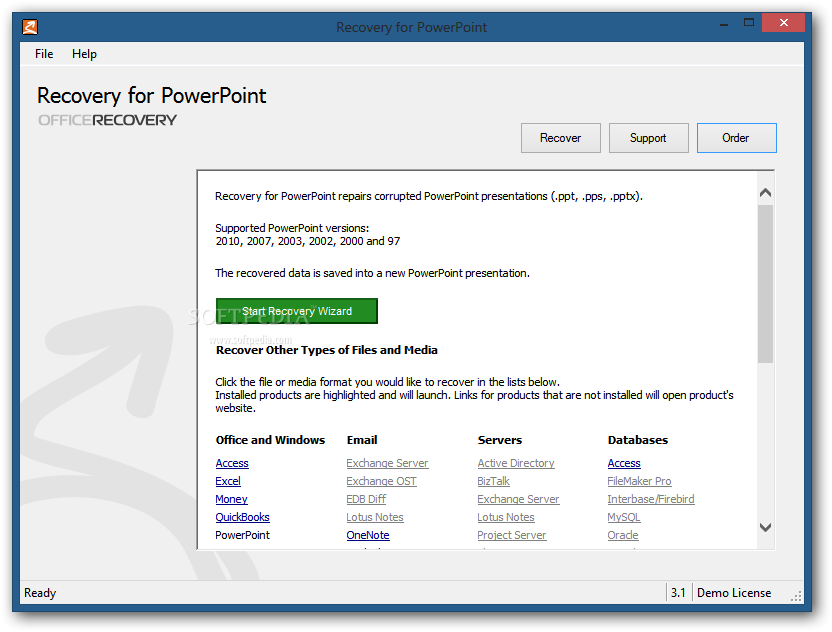Open the Exchange Server link under Email

(387, 463)
